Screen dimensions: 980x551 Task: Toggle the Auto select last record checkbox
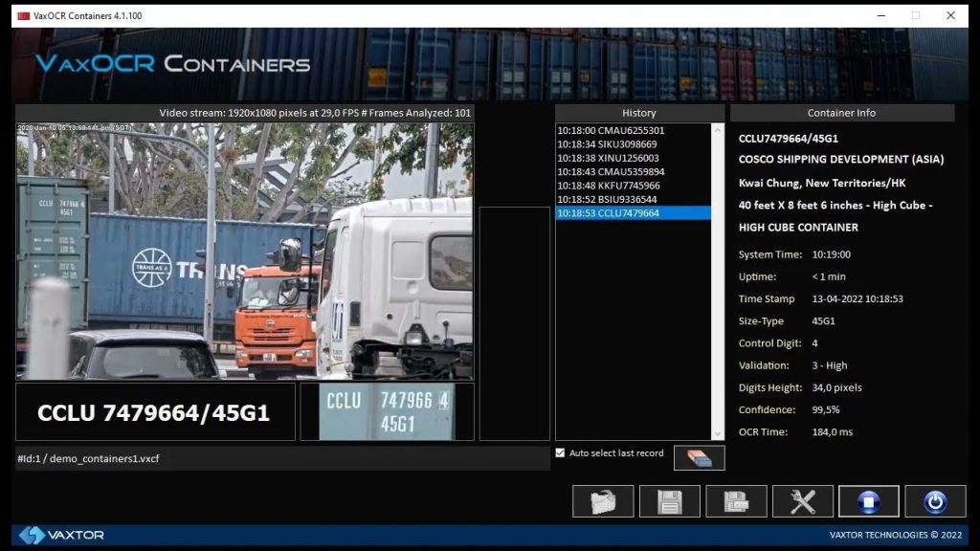560,453
